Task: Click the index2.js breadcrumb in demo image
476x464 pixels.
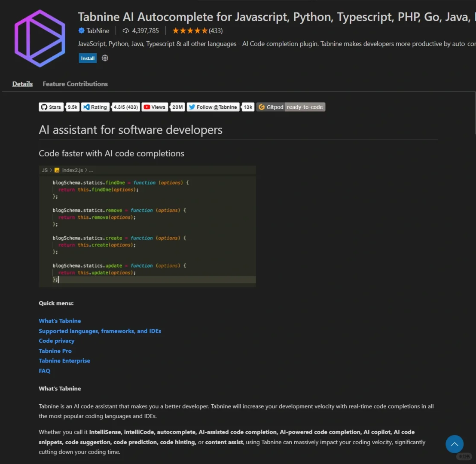Action: pos(72,170)
